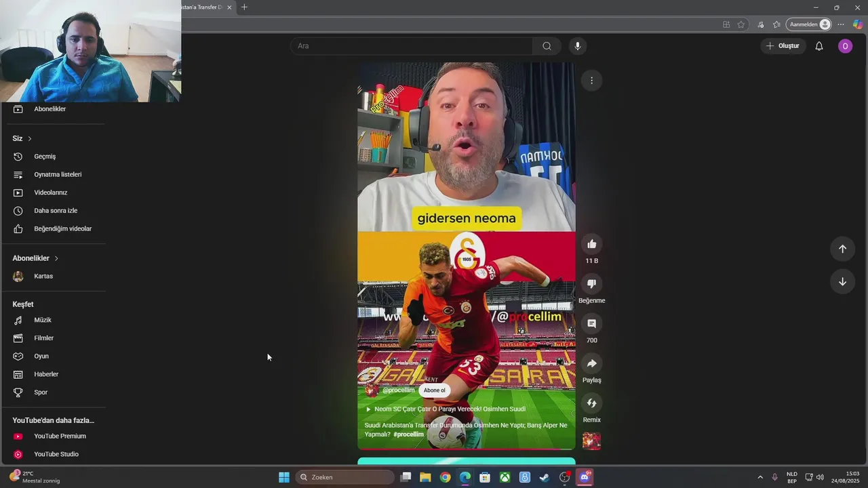Share the Short via Paylaş
This screenshot has width=868, height=488.
[591, 364]
